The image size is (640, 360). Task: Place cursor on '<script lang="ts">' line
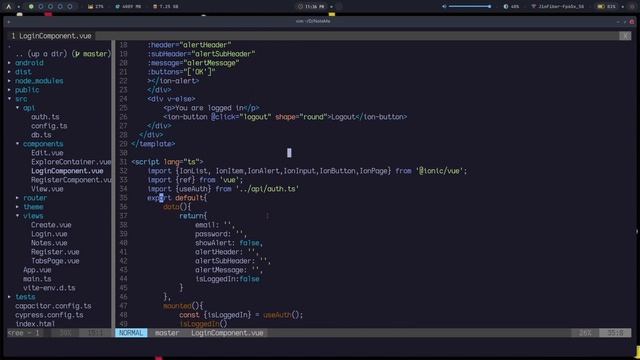[167, 162]
